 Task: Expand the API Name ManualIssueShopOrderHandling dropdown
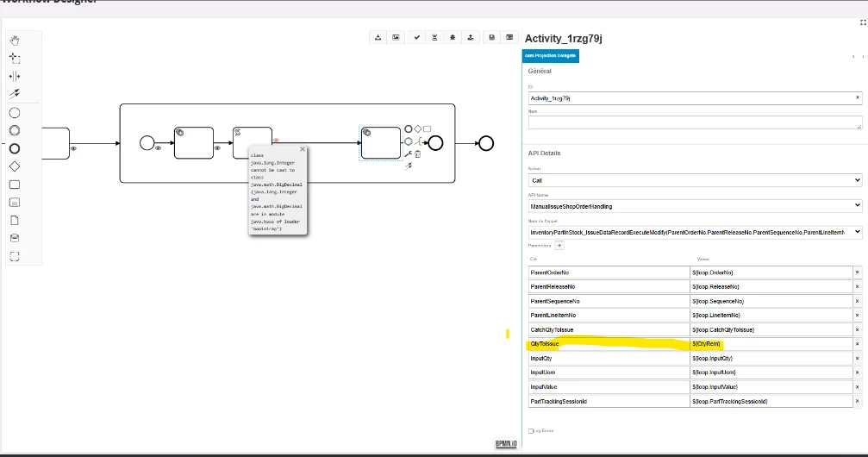point(694,206)
